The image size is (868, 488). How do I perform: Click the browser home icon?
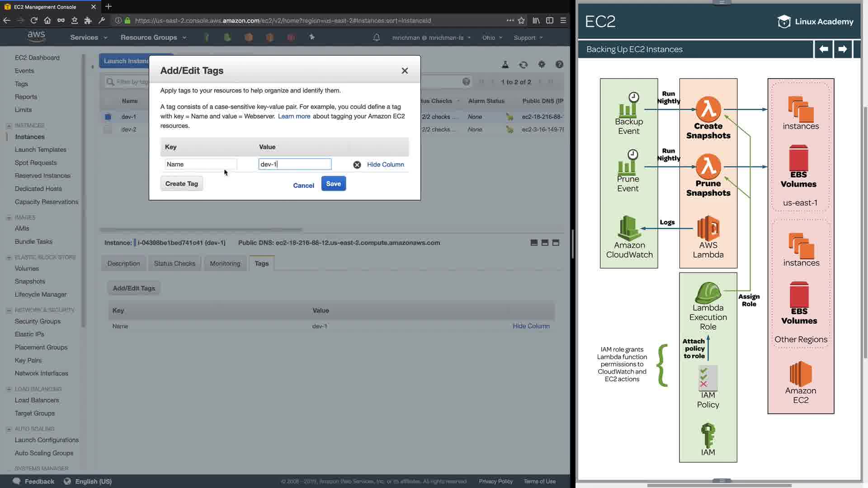click(x=47, y=20)
